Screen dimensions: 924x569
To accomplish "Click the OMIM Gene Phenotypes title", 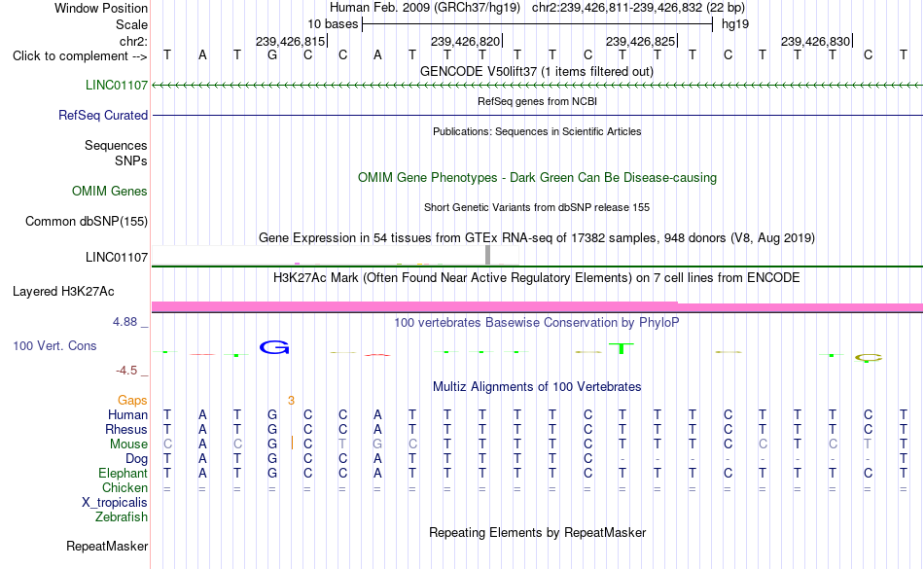I will 537,177.
